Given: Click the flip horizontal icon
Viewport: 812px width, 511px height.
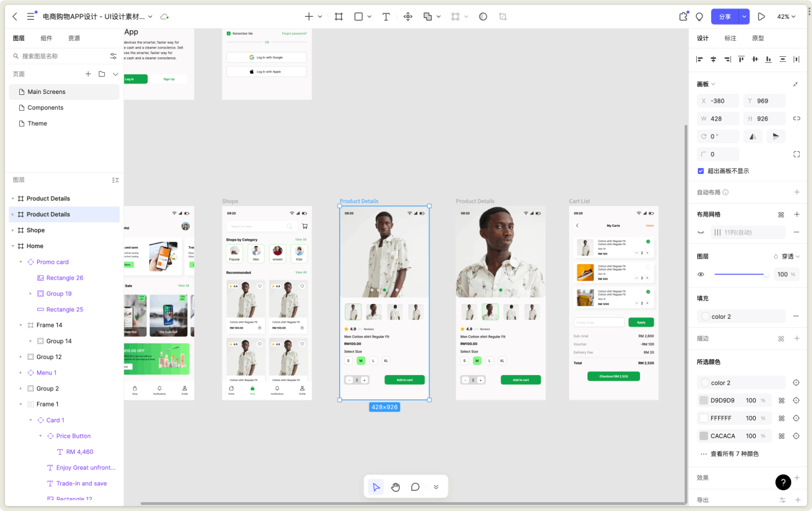Looking at the screenshot, I should pos(753,137).
